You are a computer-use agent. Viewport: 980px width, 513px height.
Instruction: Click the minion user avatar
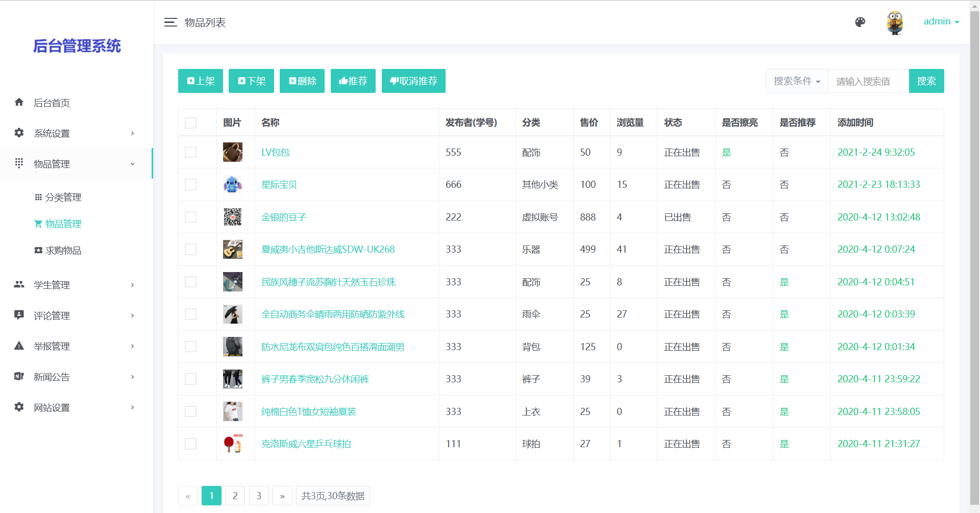click(x=895, y=22)
